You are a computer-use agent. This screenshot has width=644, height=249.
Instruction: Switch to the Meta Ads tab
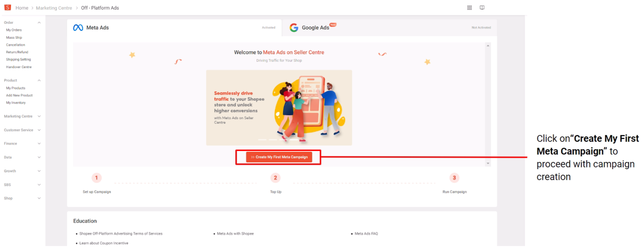174,28
